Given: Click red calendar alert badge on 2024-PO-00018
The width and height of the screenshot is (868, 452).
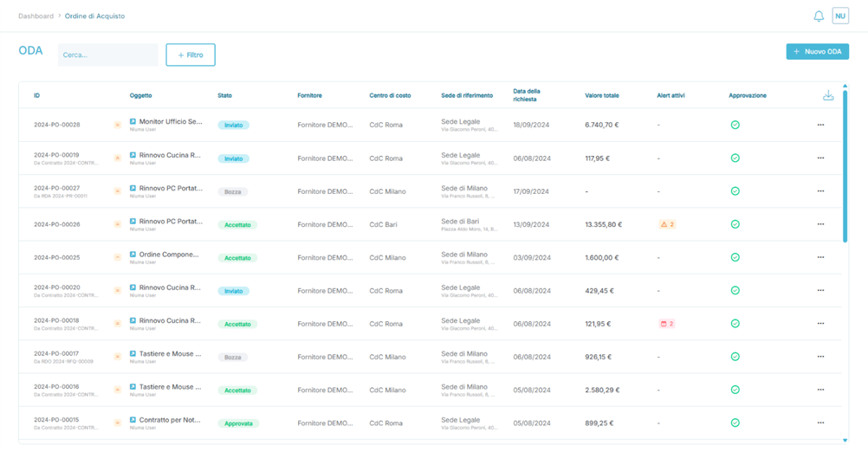Looking at the screenshot, I should point(667,324).
